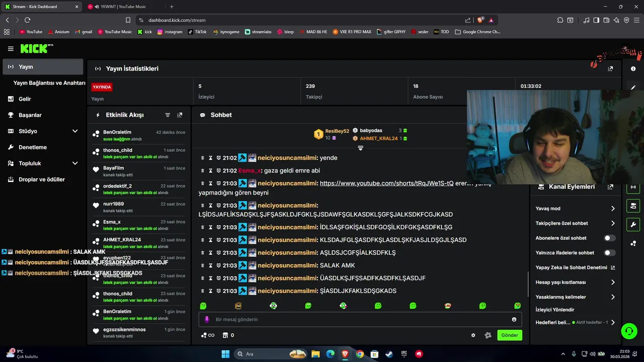
Task: Click İzleyici Yönlendir in Kanal Eylemleri
Action: (x=555, y=310)
